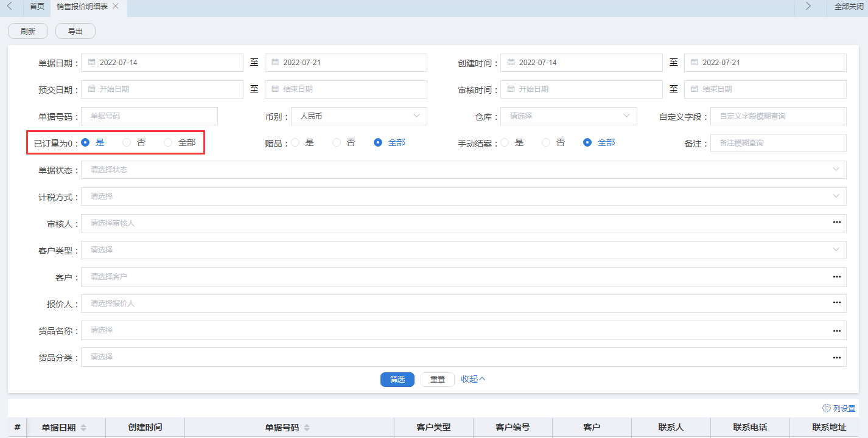
Task: Select 全部 for 赠品
Action: coord(378,142)
